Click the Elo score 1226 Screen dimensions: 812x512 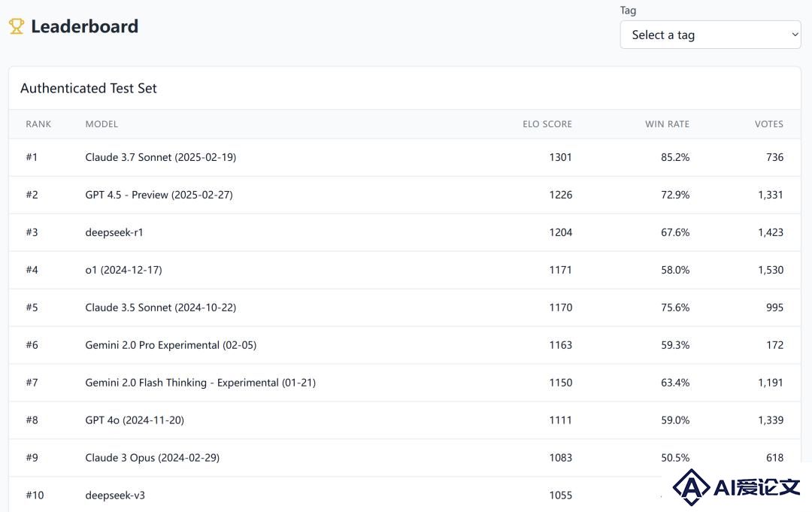pos(561,195)
